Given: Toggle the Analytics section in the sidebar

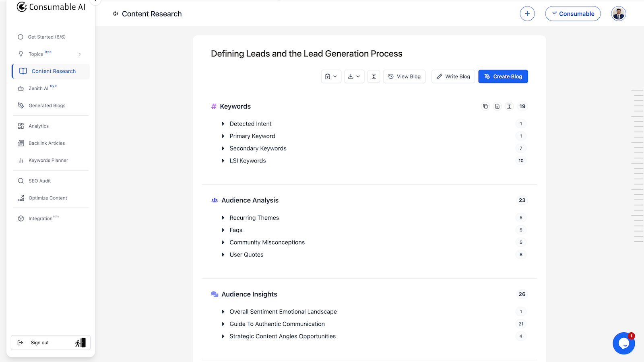Looking at the screenshot, I should pos(39,126).
